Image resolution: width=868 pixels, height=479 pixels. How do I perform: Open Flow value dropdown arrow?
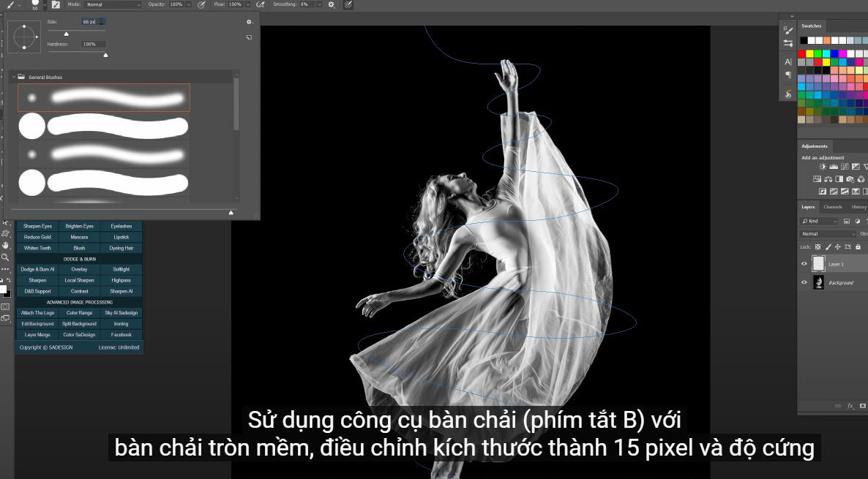point(247,4)
